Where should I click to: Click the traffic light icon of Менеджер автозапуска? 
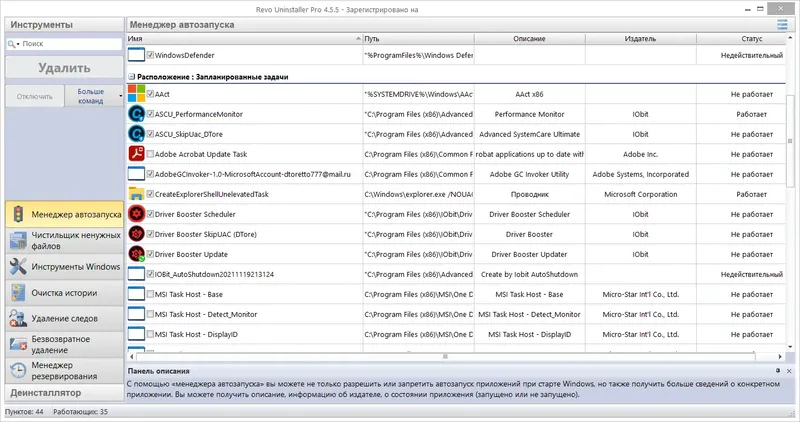(18, 214)
